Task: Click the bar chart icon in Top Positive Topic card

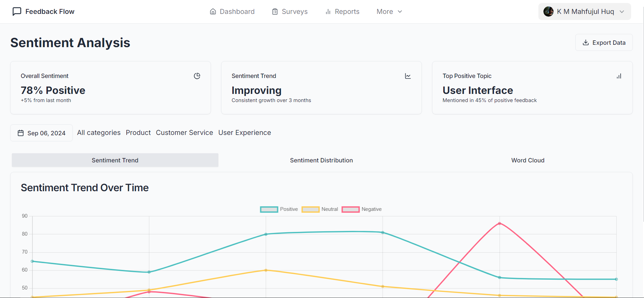Action: (x=619, y=76)
